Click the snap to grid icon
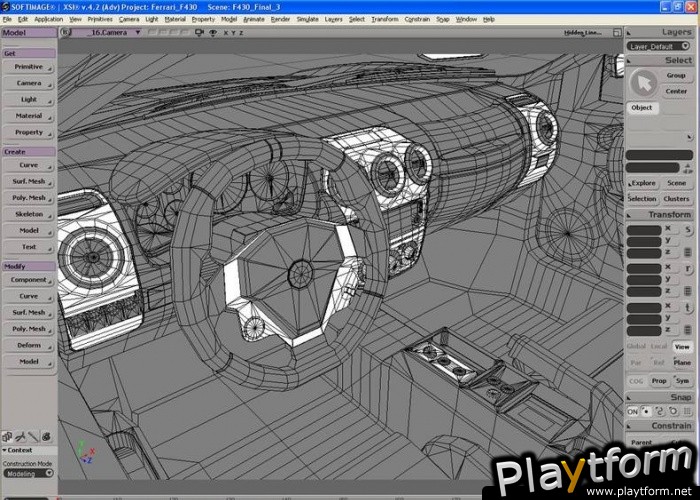This screenshot has width=700, height=500. point(688,411)
